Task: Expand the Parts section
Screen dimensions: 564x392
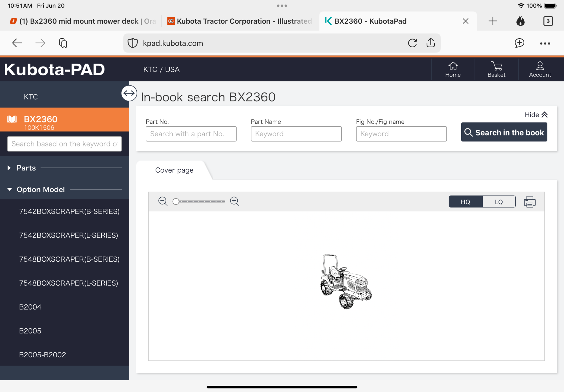Action: click(26, 168)
